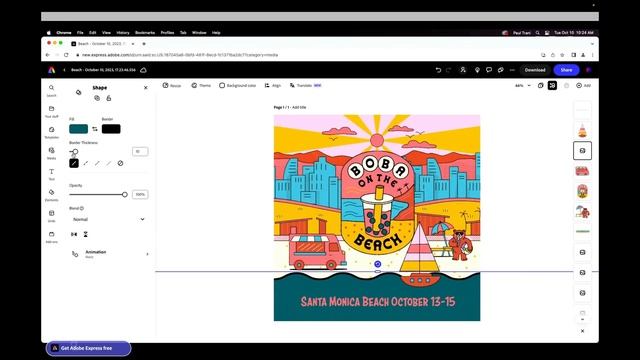Click Get Adobe Express free button
The height and width of the screenshot is (360, 640).
[x=89, y=348]
